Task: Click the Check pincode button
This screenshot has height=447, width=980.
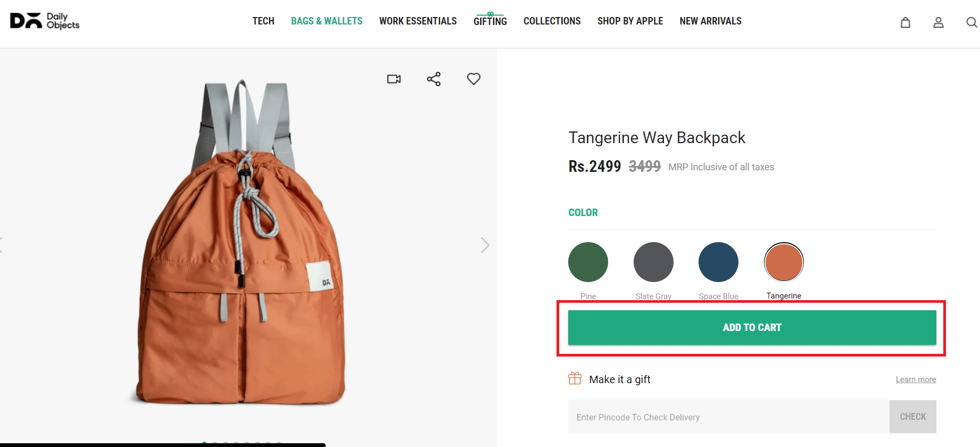Action: click(x=912, y=417)
